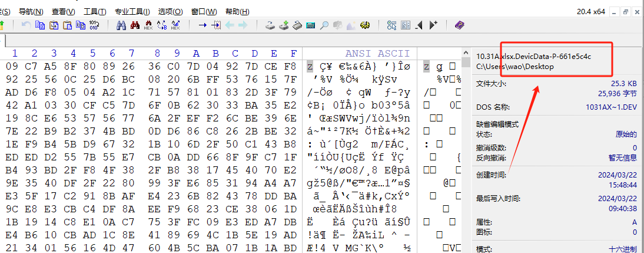Open the 帮助(H) menu
Screen dimensions: 644x253
pyautogui.click(x=237, y=11)
